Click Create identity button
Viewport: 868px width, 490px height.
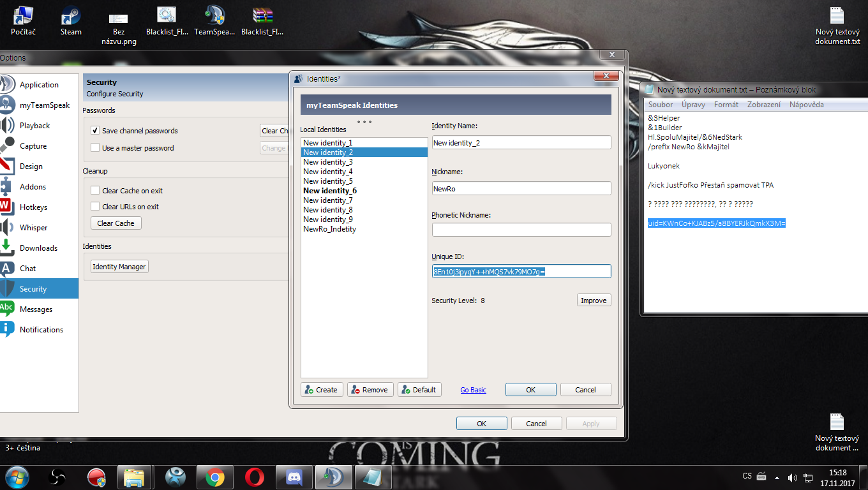tap(322, 390)
